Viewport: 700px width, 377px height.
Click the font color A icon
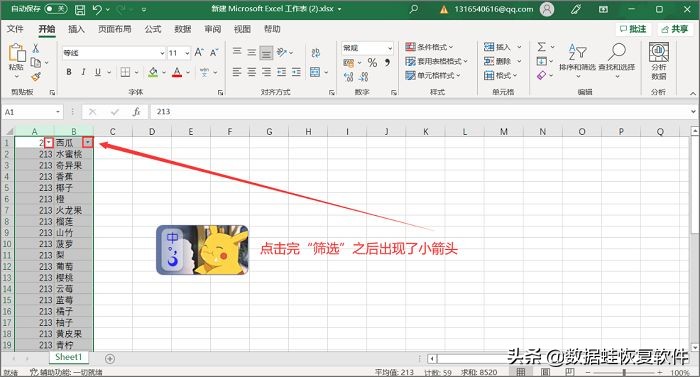pyautogui.click(x=177, y=72)
